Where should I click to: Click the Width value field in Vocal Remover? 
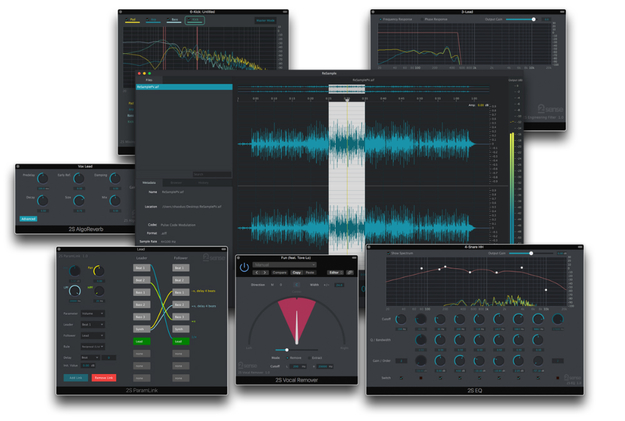pos(339,285)
